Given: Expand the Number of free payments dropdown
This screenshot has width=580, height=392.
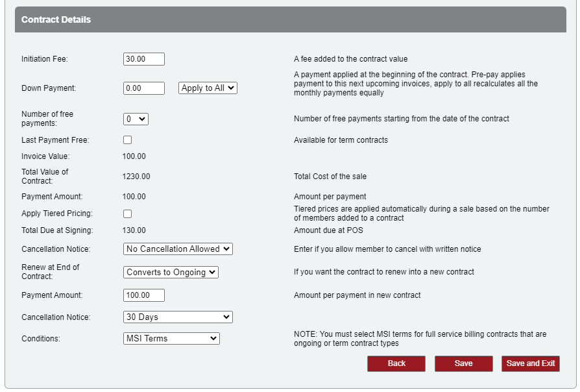Looking at the screenshot, I should [136, 119].
